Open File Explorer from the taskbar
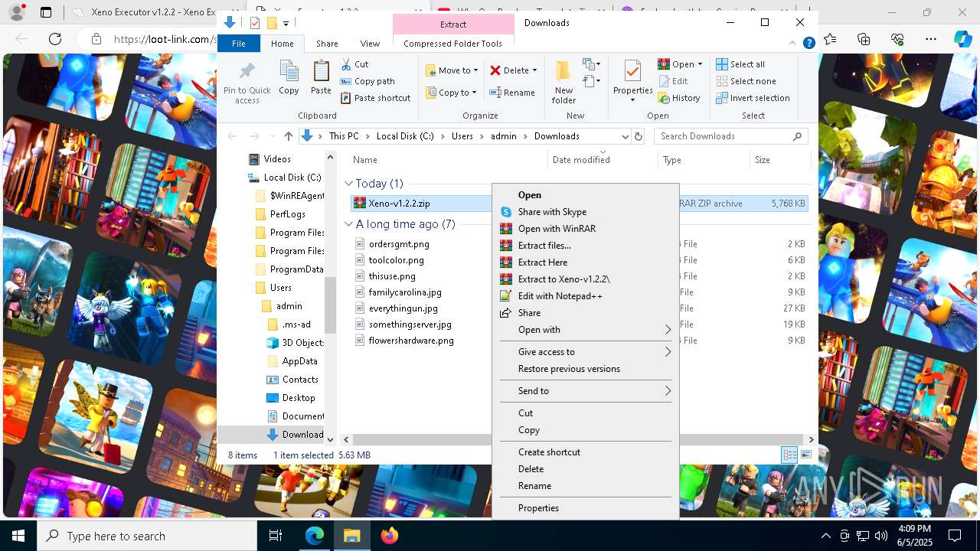Screen dimensions: 980x551 351,536
